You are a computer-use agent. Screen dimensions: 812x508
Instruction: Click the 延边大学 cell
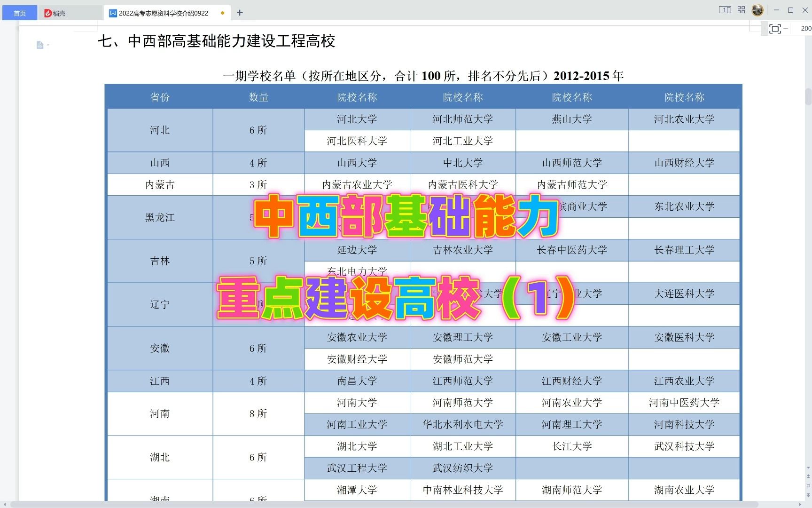357,250
